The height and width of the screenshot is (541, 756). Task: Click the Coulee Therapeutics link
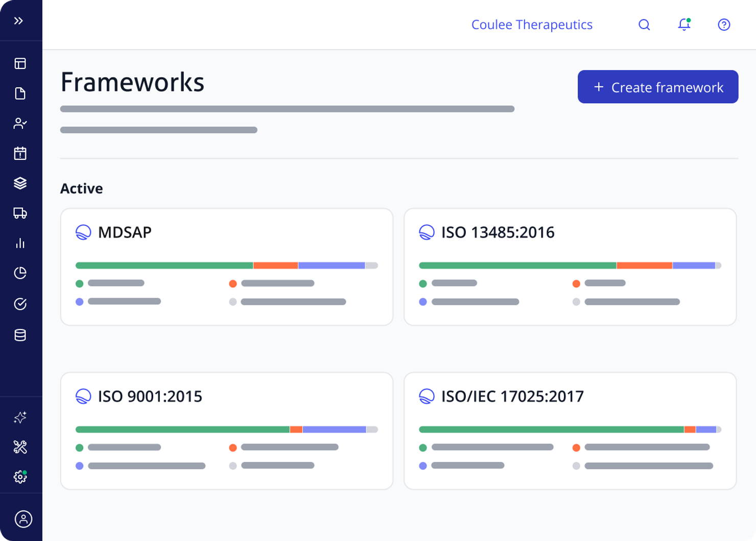532,25
